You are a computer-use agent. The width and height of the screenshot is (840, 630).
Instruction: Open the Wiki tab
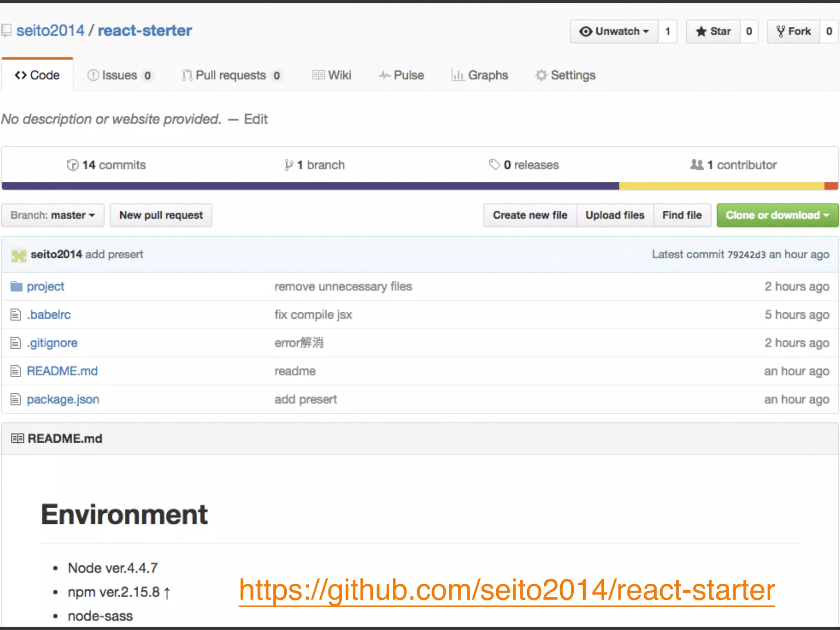(x=332, y=75)
